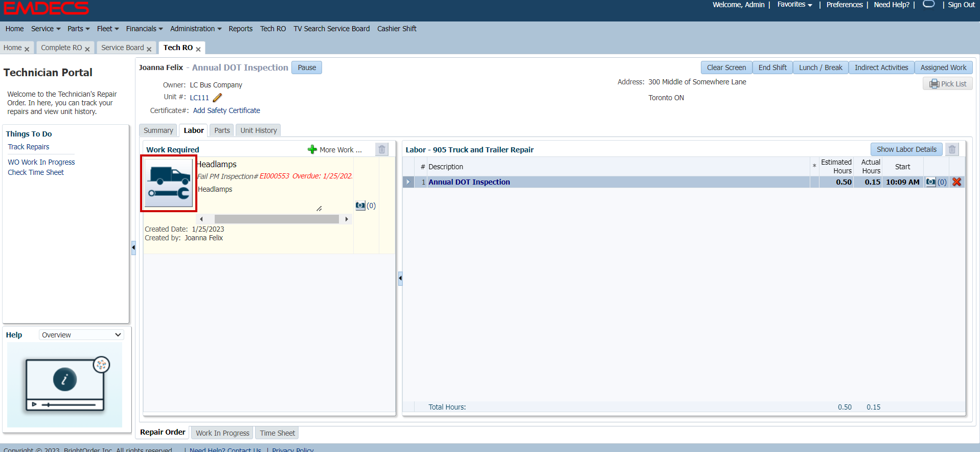
Task: Click left arrow of Headlamps horizontal scrollbar
Action: click(x=201, y=219)
